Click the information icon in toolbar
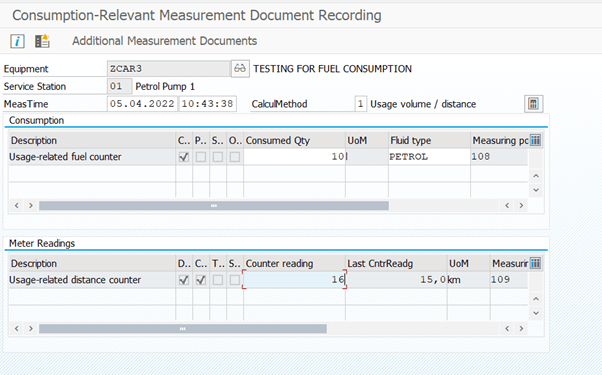This screenshot has height=375, width=602. click(x=17, y=41)
